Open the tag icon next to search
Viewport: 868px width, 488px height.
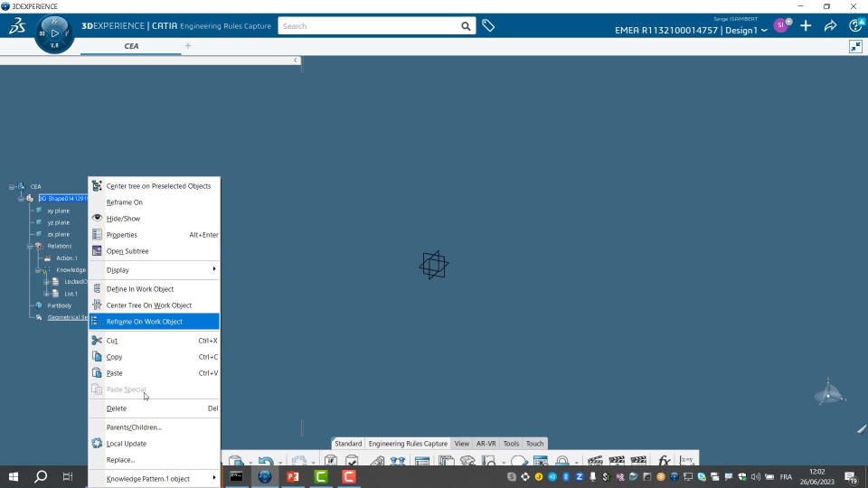point(487,25)
